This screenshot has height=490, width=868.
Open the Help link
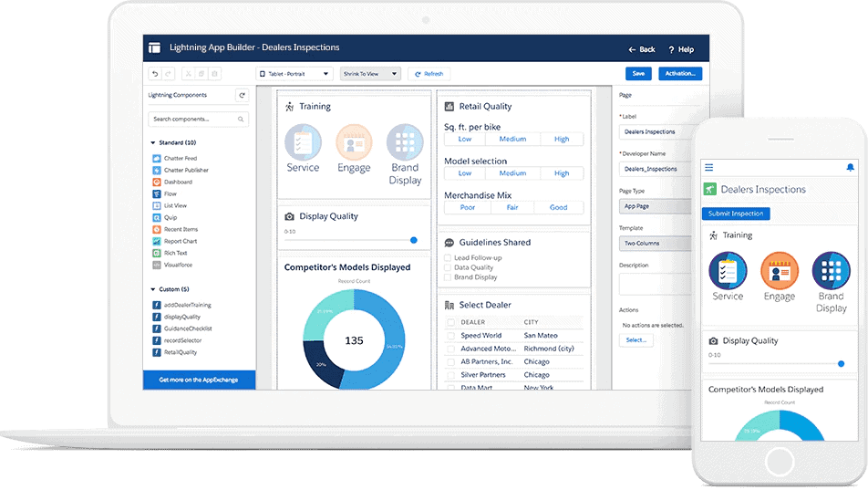(681, 49)
